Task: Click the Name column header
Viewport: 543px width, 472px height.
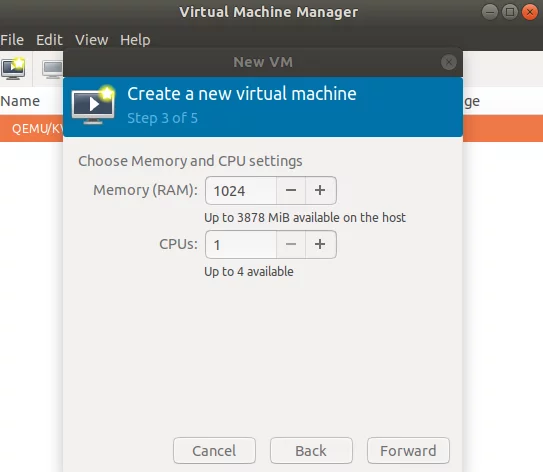Action: click(20, 101)
